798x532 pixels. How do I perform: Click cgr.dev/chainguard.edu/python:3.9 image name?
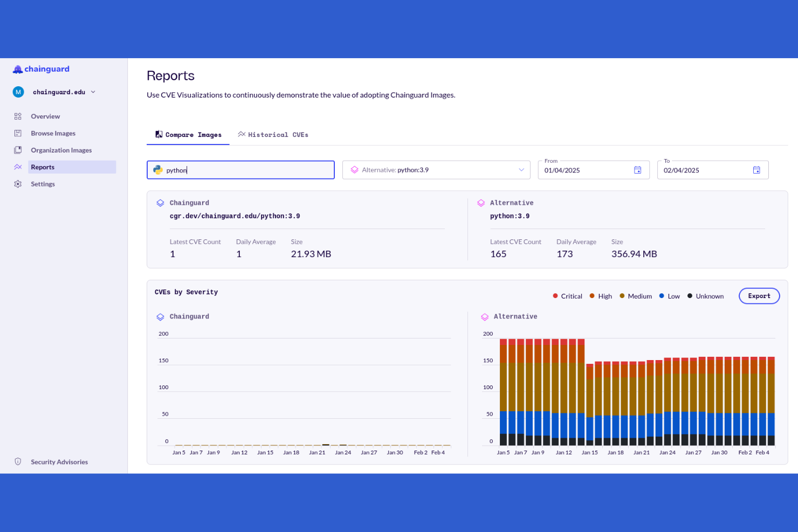coord(235,216)
